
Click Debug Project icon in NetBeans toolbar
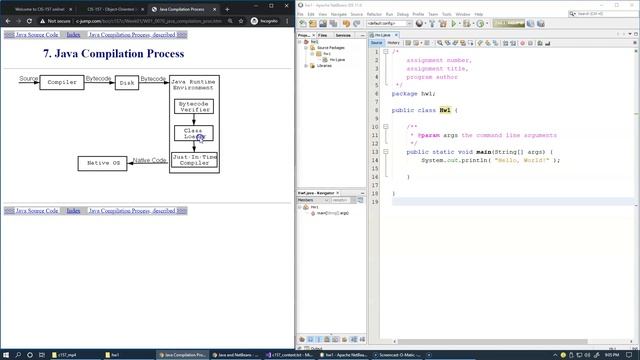467,24
